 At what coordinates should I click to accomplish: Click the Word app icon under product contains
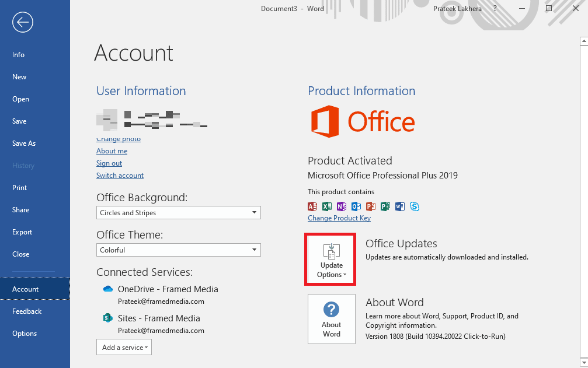[x=400, y=206]
